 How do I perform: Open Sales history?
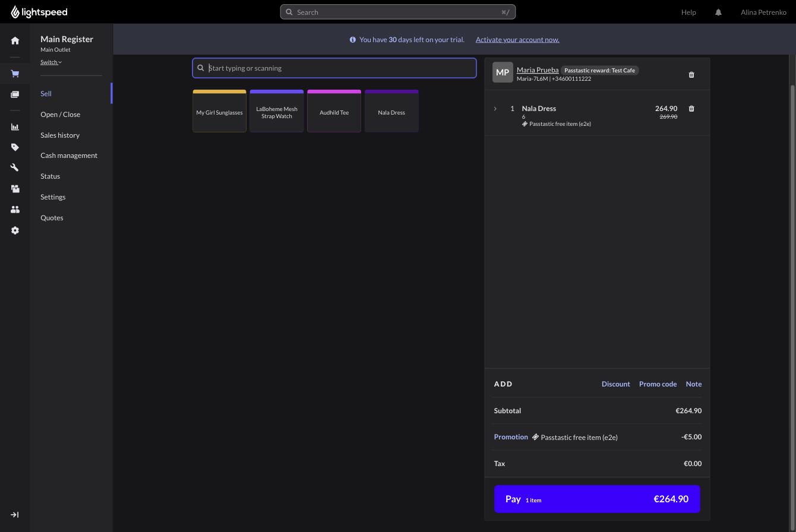point(60,135)
